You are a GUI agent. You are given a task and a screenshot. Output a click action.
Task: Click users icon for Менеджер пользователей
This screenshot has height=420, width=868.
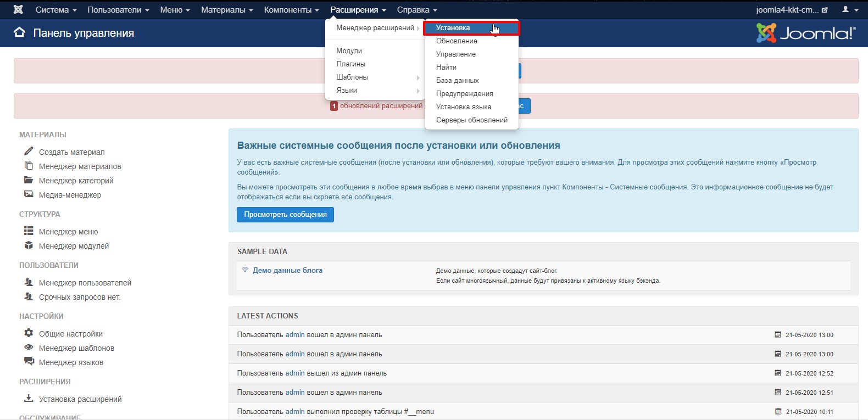29,282
